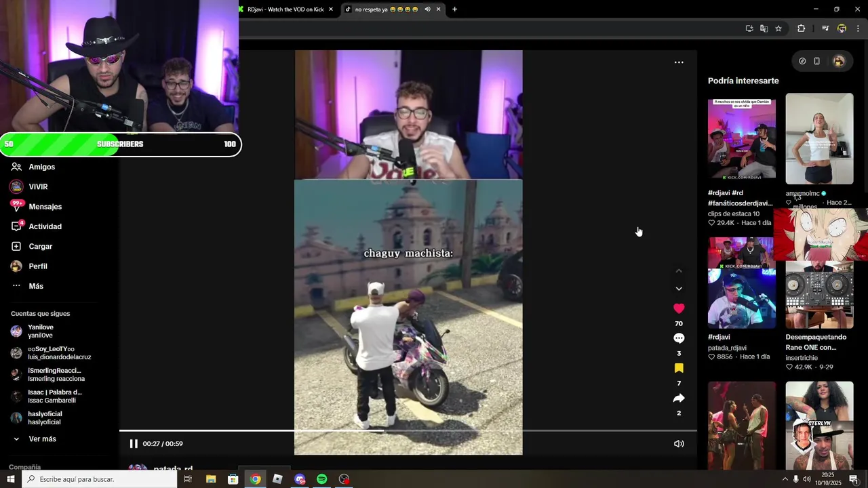
Task: Seek along the video progress bar
Action: (x=408, y=430)
